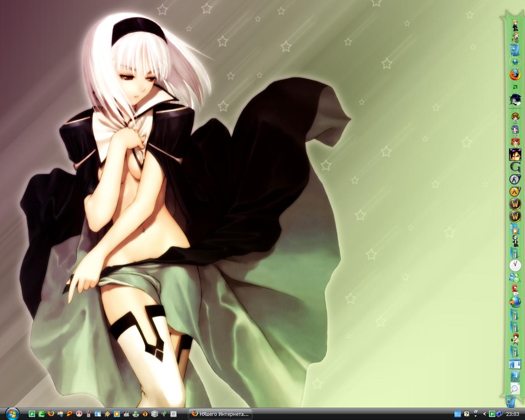Open the gray cube icon in quick launch

pos(155,414)
